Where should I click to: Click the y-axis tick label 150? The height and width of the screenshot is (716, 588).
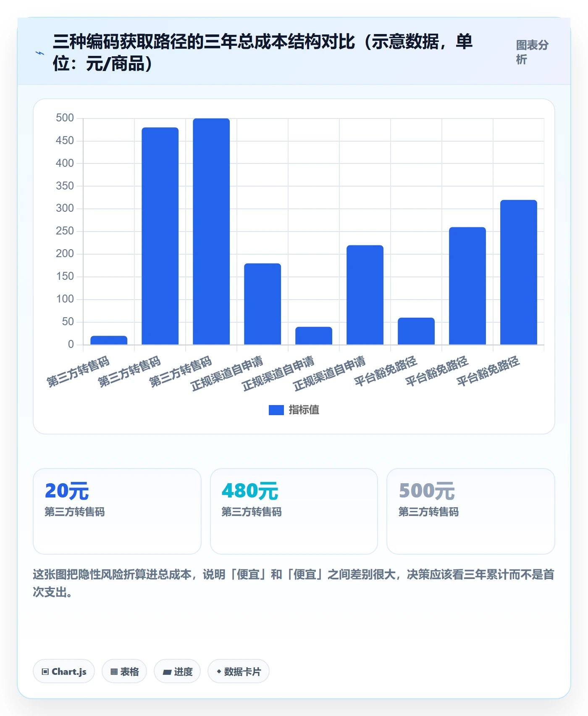(65, 276)
